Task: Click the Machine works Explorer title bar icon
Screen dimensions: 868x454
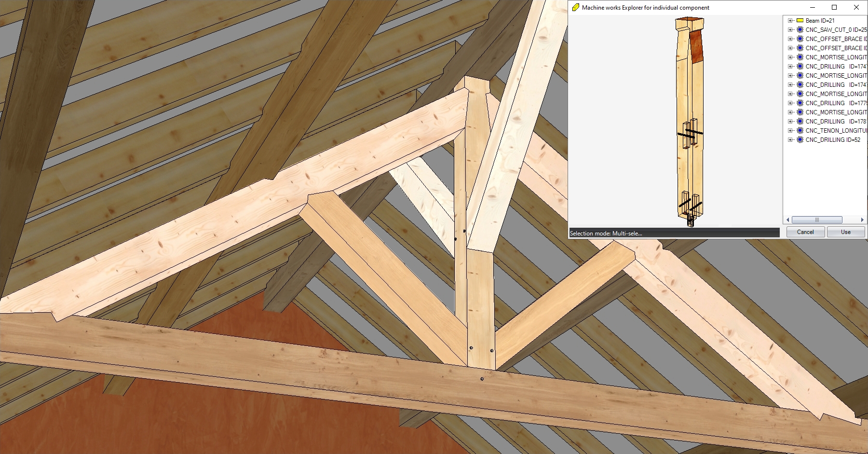Action: [575, 7]
